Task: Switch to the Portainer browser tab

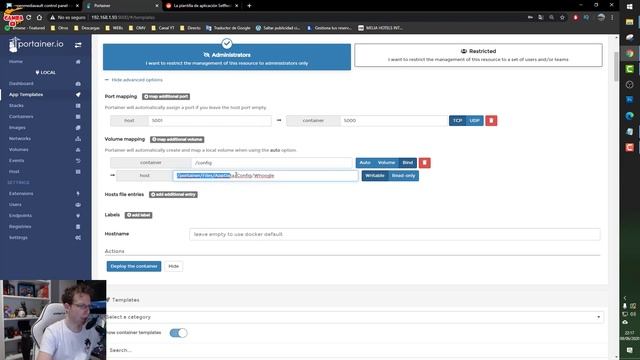Action: point(122,6)
